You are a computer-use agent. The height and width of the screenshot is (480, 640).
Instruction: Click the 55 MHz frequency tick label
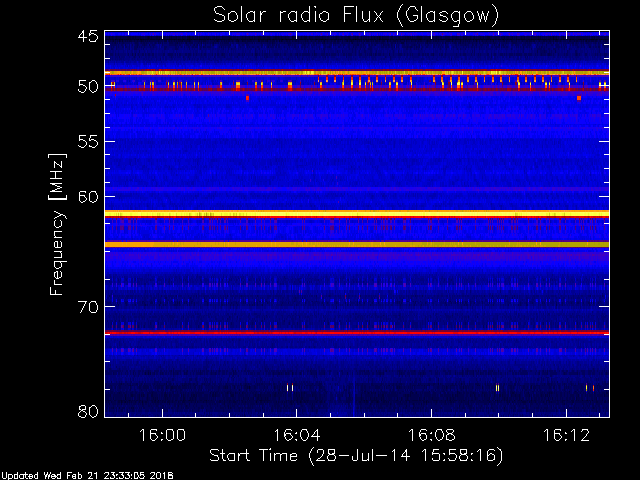87,142
